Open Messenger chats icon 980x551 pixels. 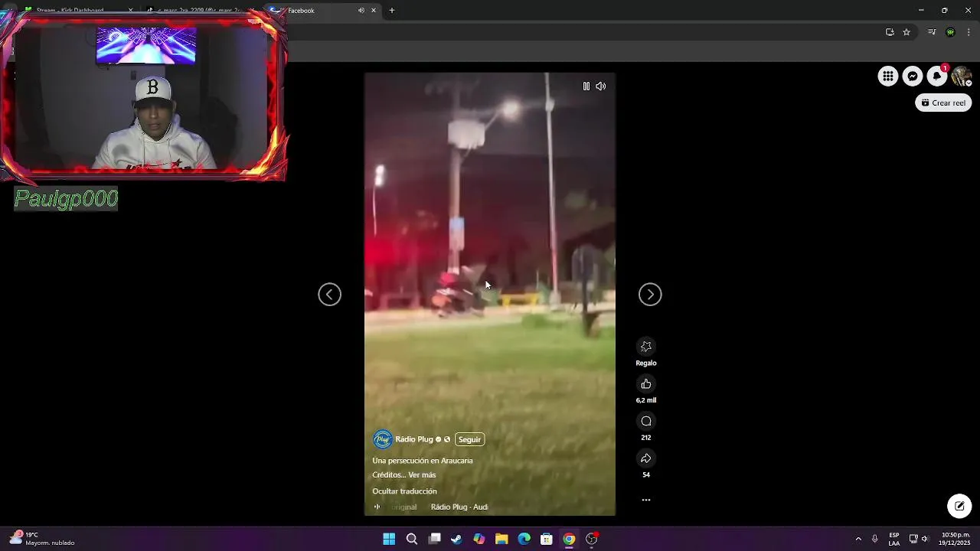pos(913,76)
